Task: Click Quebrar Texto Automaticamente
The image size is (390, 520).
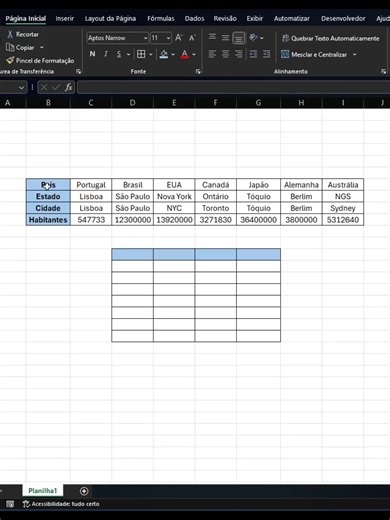Action: (330, 38)
